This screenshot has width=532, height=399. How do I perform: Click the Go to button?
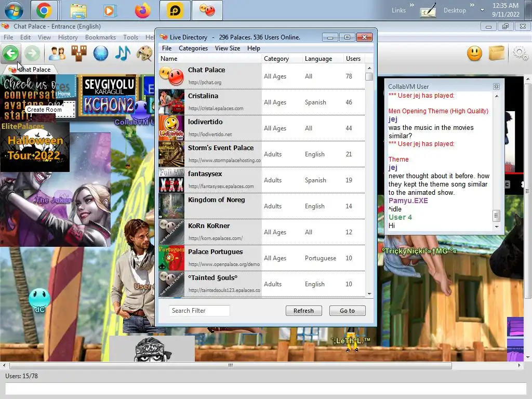[x=347, y=311]
